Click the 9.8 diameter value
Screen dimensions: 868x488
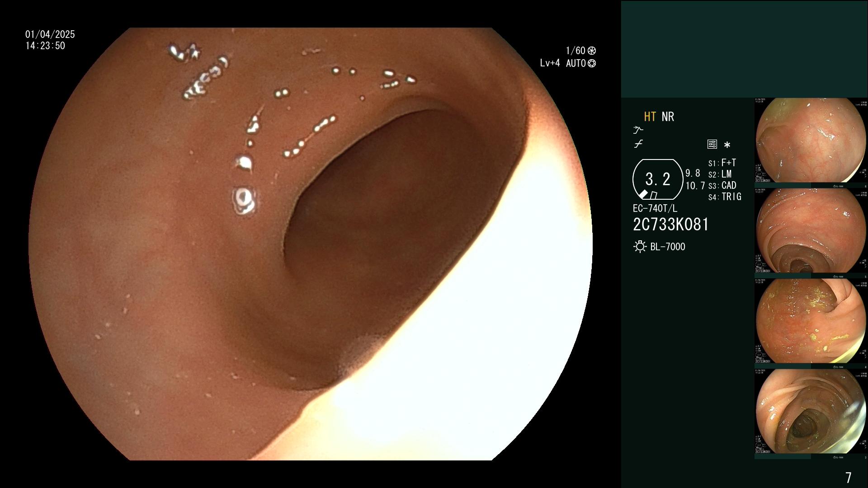coord(693,174)
